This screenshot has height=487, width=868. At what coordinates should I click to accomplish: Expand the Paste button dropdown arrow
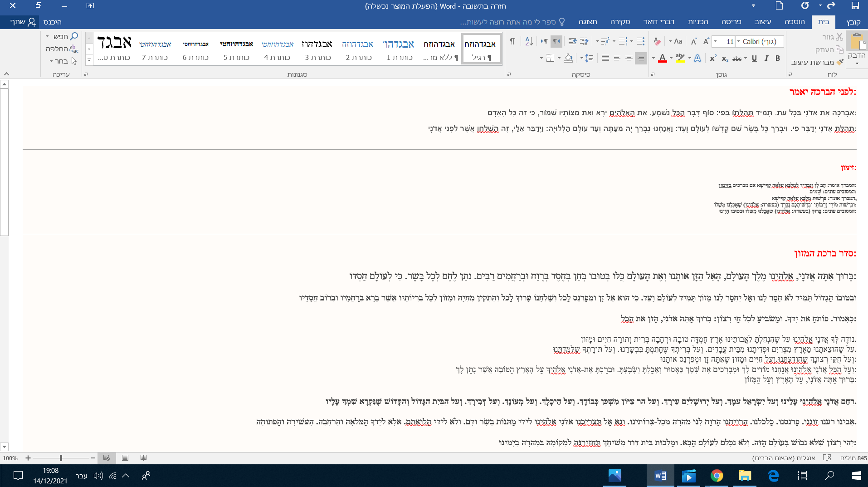click(857, 64)
